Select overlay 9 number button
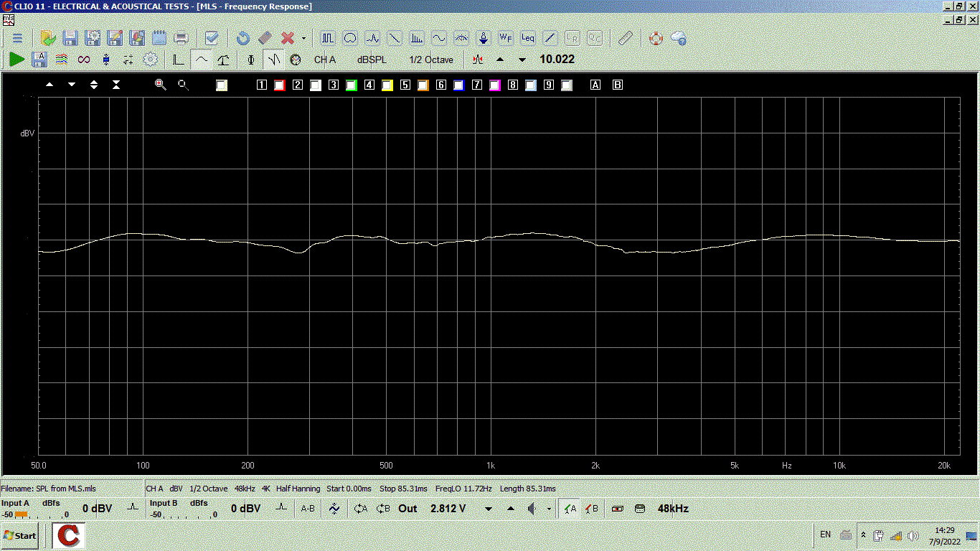980x551 pixels. coord(548,85)
